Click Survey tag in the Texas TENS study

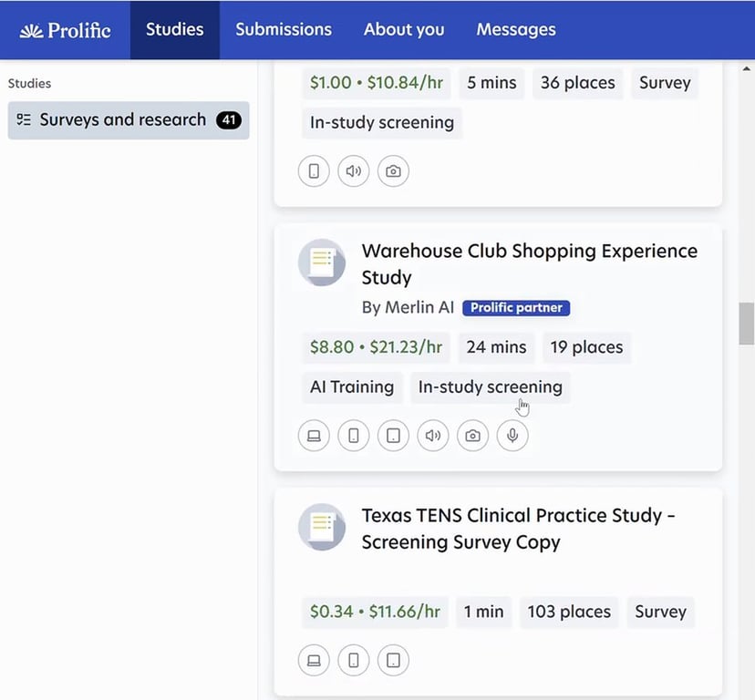click(x=660, y=612)
